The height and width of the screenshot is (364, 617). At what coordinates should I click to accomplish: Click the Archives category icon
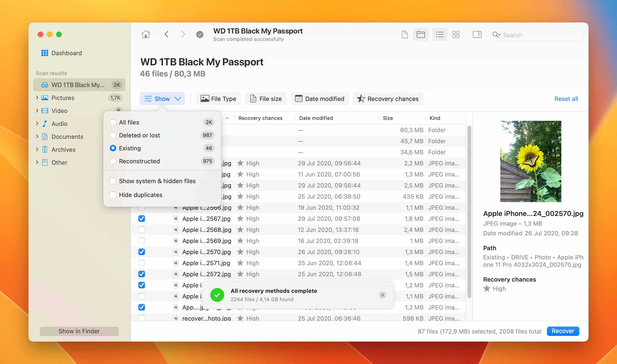(x=45, y=150)
